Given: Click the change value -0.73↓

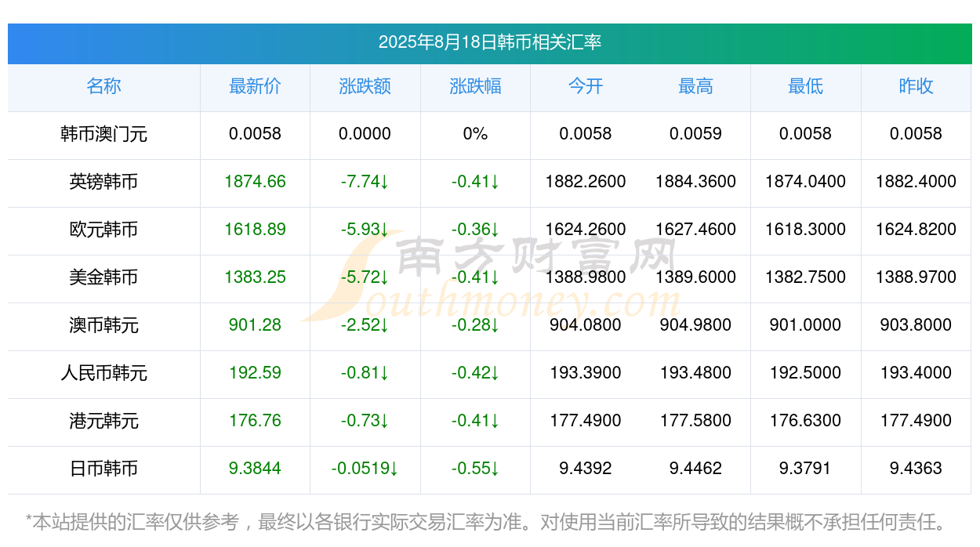Looking at the screenshot, I should [x=365, y=421].
